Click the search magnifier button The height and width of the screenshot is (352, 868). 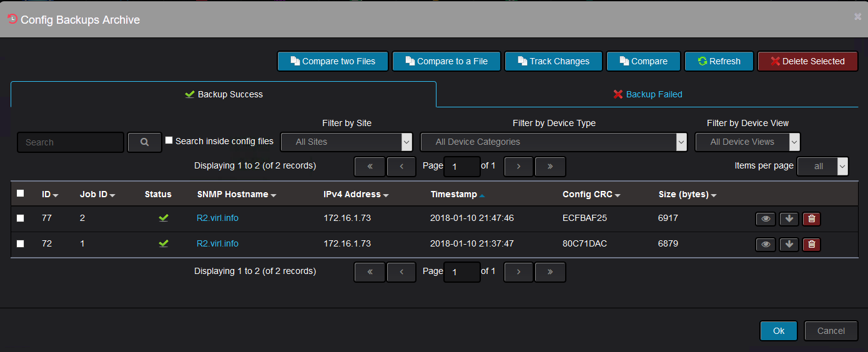(144, 142)
